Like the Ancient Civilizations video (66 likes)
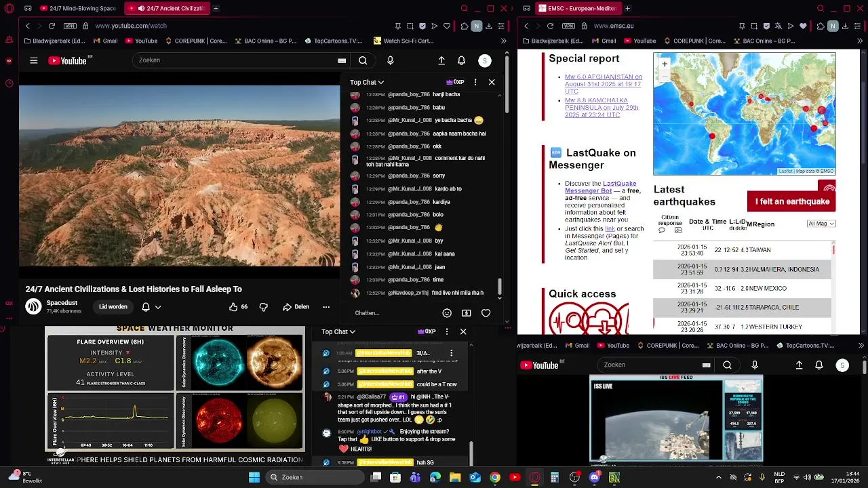The width and height of the screenshot is (868, 488). point(238,306)
